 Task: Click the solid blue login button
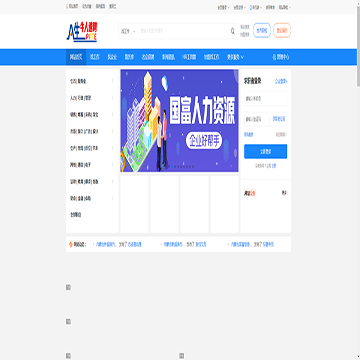tap(265, 151)
